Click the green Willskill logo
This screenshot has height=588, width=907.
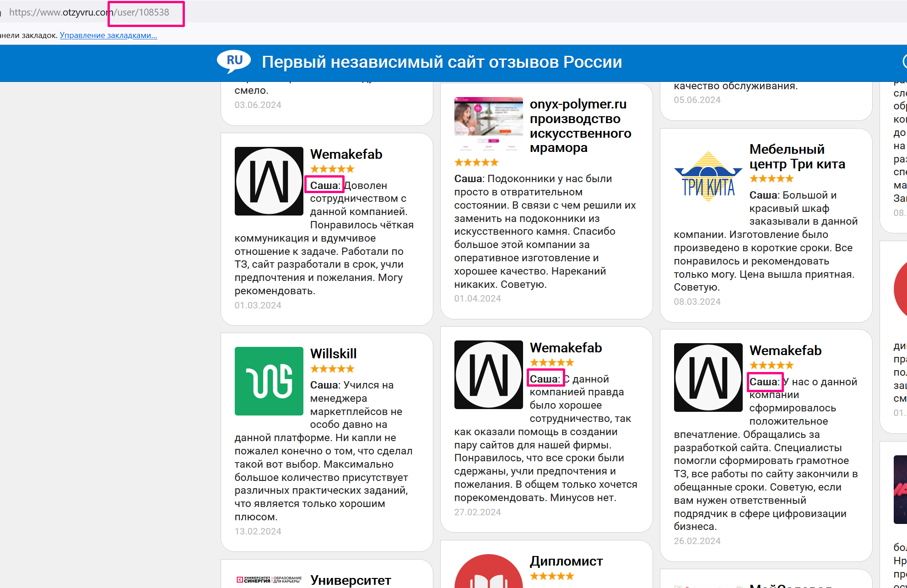[269, 381]
